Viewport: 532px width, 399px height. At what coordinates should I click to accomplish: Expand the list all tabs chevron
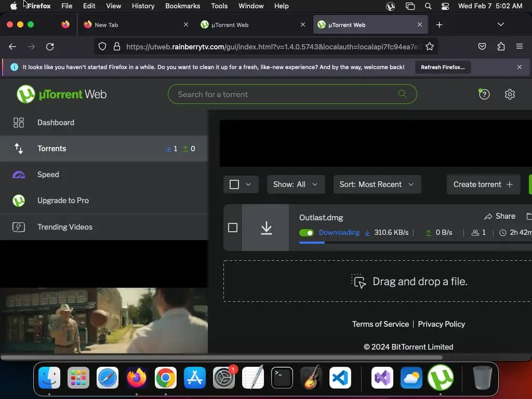pyautogui.click(x=500, y=24)
